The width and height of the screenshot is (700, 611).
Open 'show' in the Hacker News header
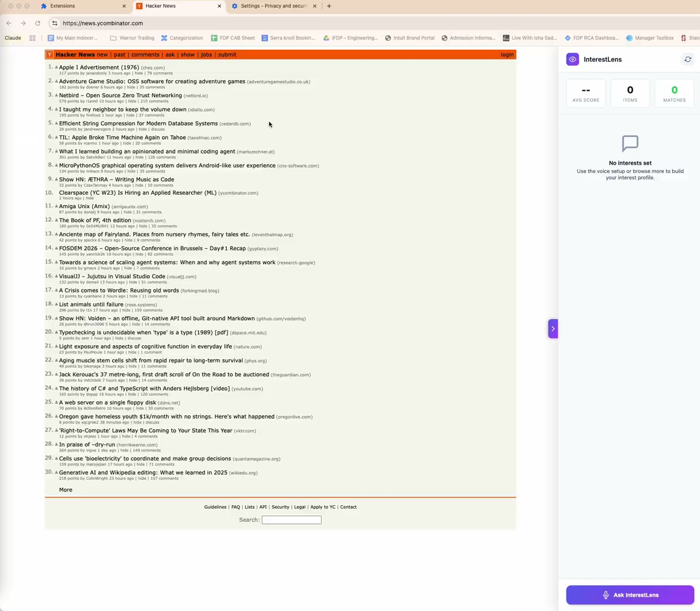pos(188,55)
